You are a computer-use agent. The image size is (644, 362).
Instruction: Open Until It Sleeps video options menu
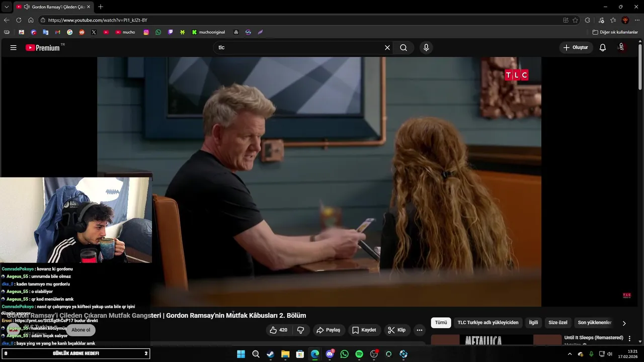pos(629,339)
